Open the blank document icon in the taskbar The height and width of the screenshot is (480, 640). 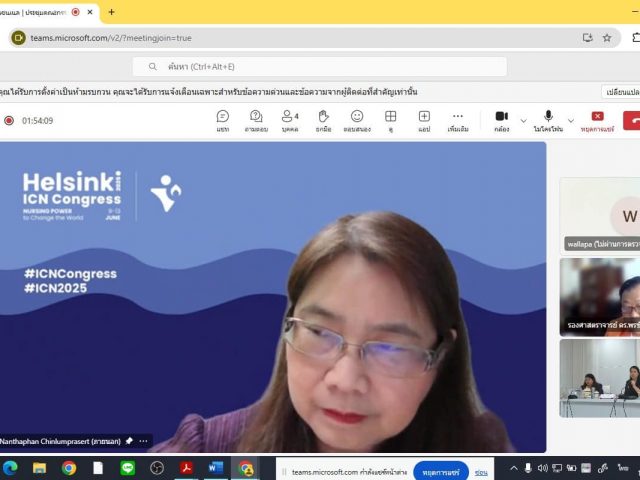(98, 468)
